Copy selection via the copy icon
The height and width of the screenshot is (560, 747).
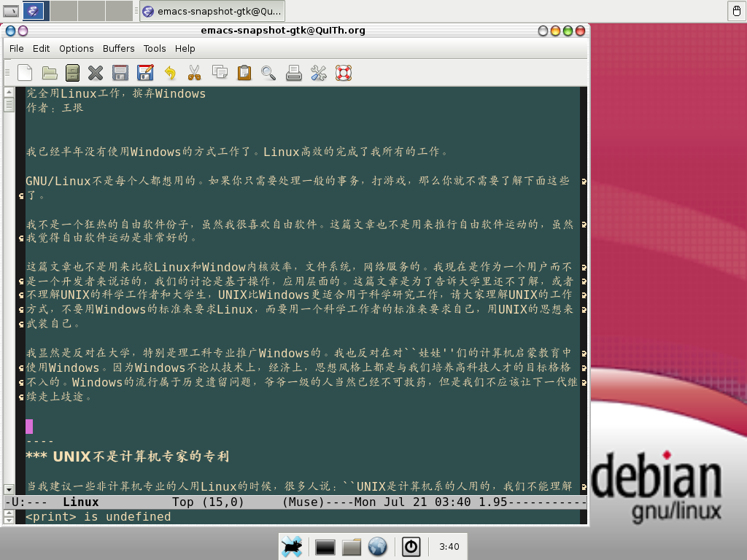pyautogui.click(x=220, y=72)
